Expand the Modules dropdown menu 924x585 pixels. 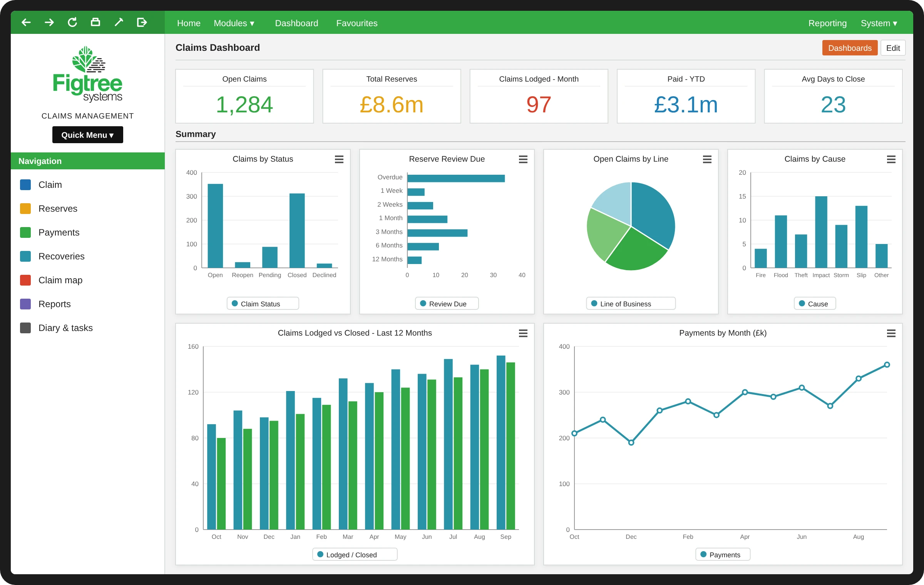click(x=234, y=23)
